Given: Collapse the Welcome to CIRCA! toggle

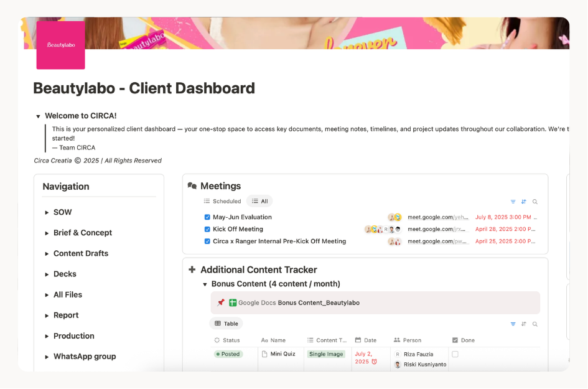Looking at the screenshot, I should (38, 116).
